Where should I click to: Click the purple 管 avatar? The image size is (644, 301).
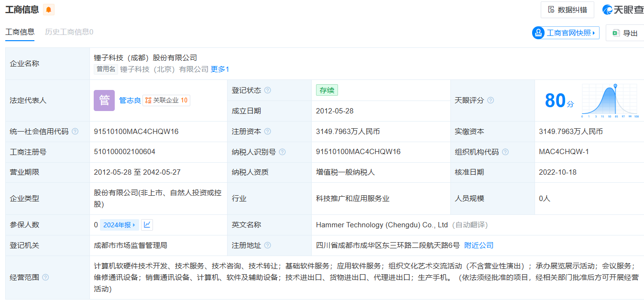point(104,100)
